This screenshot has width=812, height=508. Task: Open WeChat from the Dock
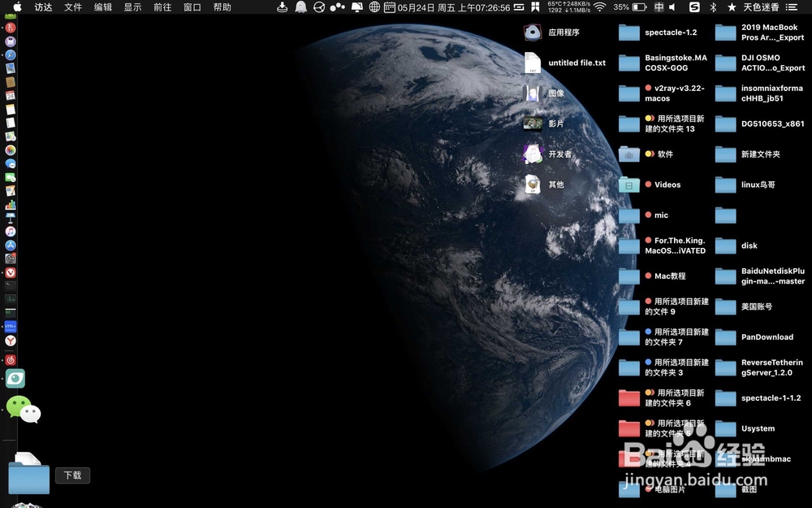click(x=24, y=410)
